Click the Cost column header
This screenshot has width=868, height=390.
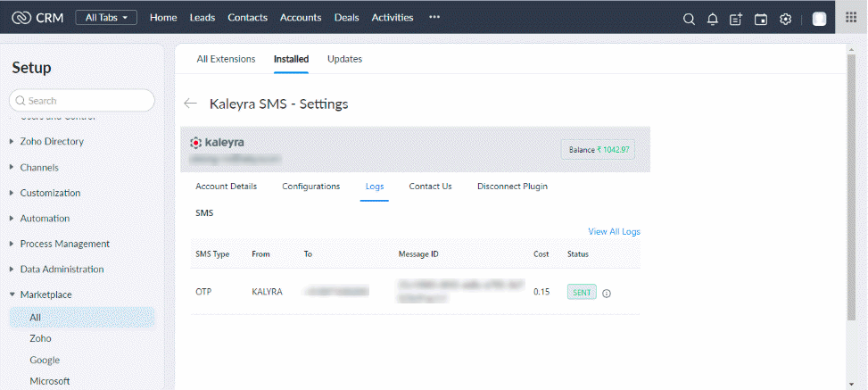[x=541, y=254]
